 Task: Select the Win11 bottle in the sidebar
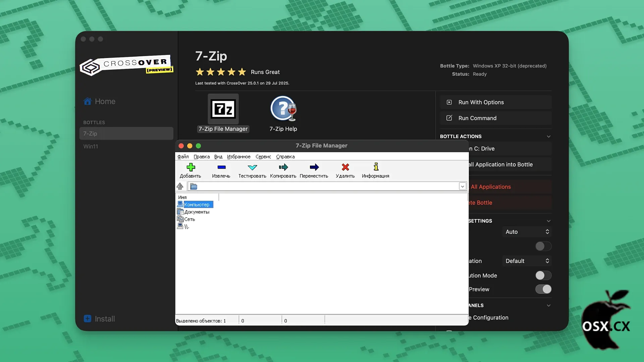click(126, 146)
